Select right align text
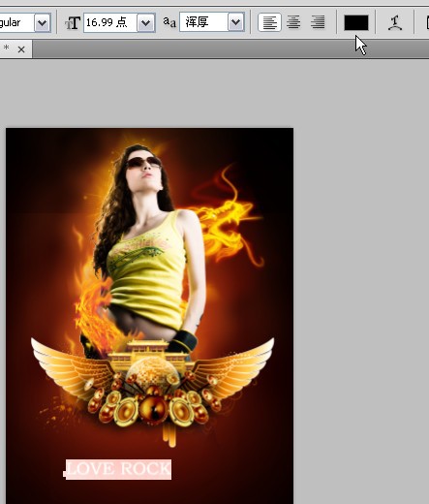 318,22
